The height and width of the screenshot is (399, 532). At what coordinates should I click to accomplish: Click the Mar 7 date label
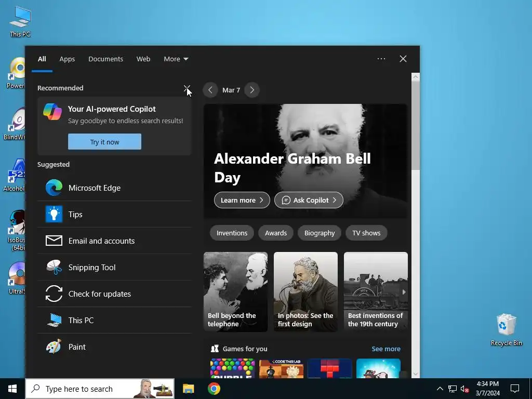pyautogui.click(x=231, y=90)
